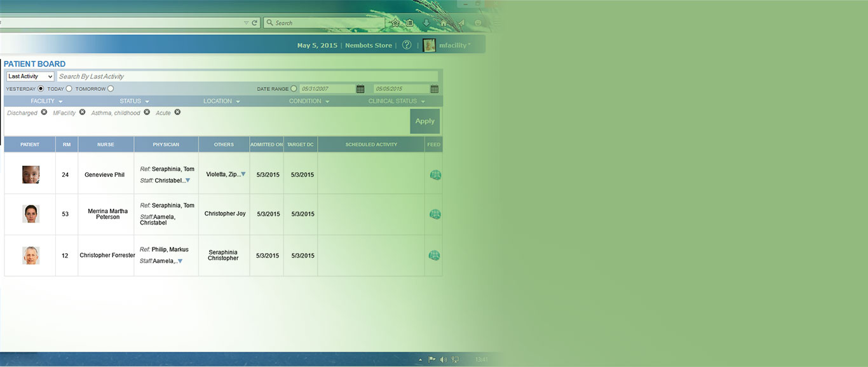The height and width of the screenshot is (367, 868).
Task: Open calendar for the end date 05/05/2015
Action: point(435,89)
